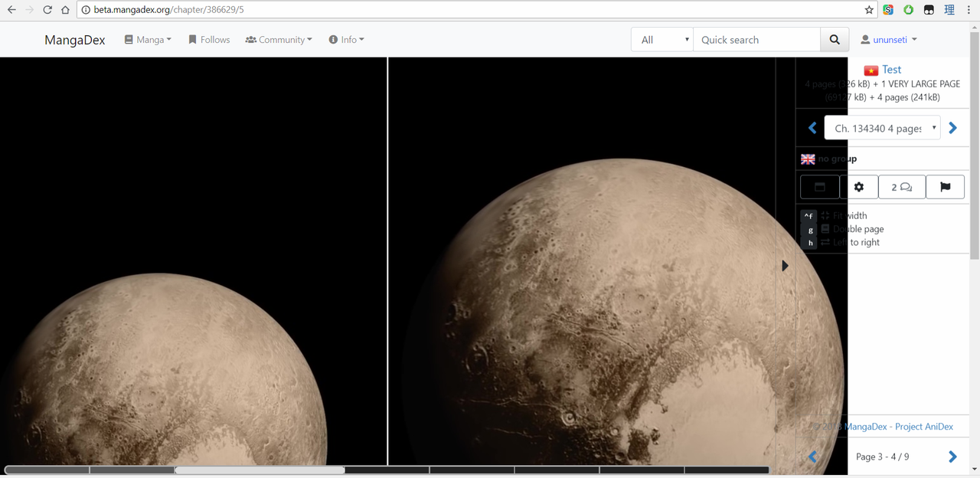Click the hide header window icon button

819,187
